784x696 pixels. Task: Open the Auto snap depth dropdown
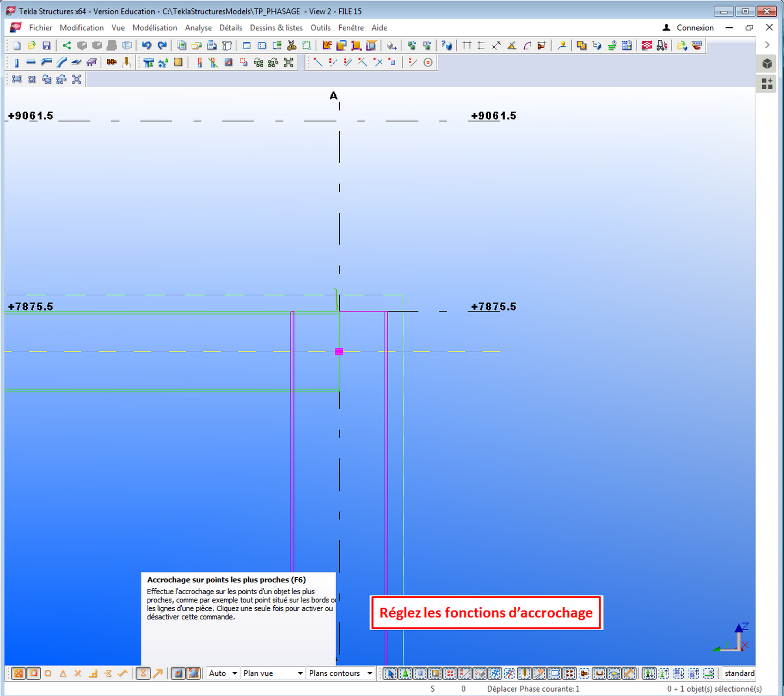[x=223, y=673]
